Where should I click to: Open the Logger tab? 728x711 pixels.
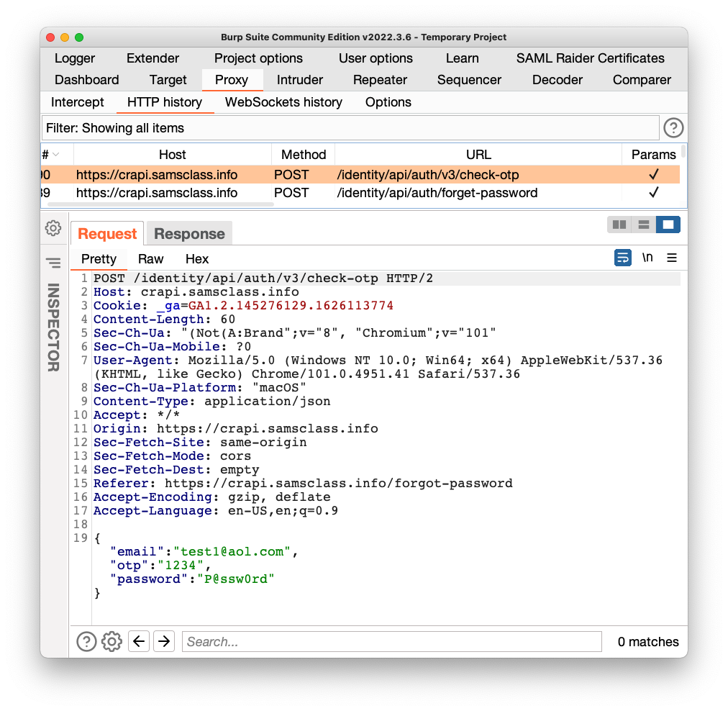click(75, 58)
